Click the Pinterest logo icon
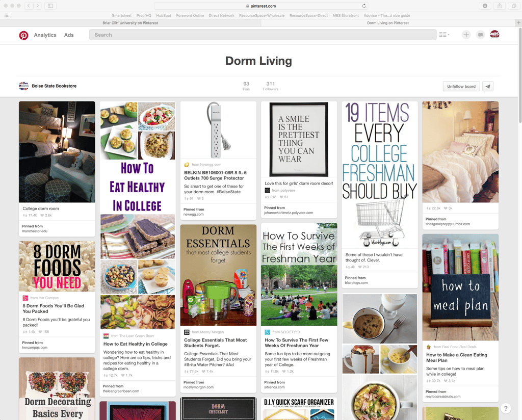 tap(23, 35)
